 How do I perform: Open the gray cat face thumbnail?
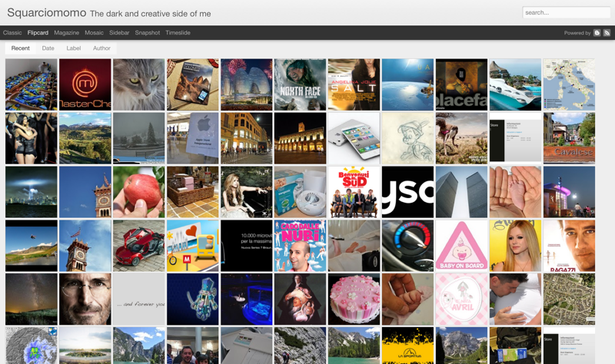coord(139,84)
